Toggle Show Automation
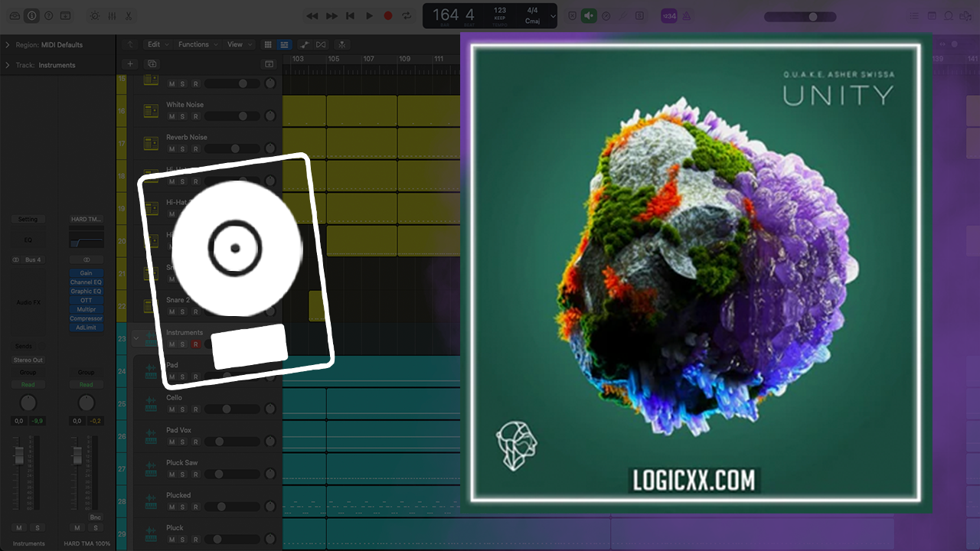 (304, 44)
